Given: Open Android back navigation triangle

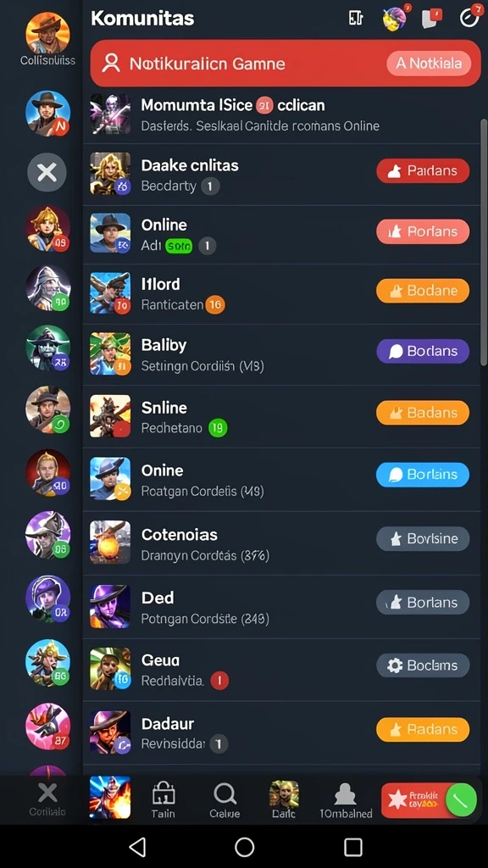Looking at the screenshot, I should click(x=136, y=847).
